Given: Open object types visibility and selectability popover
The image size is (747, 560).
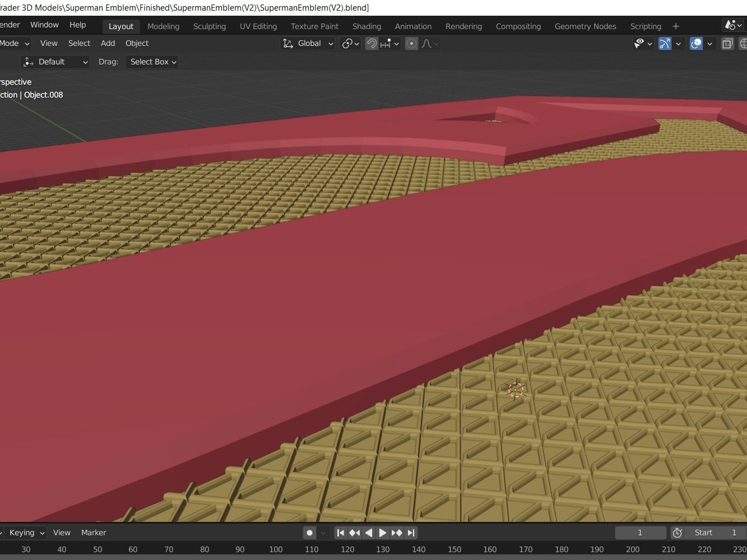Looking at the screenshot, I should coord(643,43).
